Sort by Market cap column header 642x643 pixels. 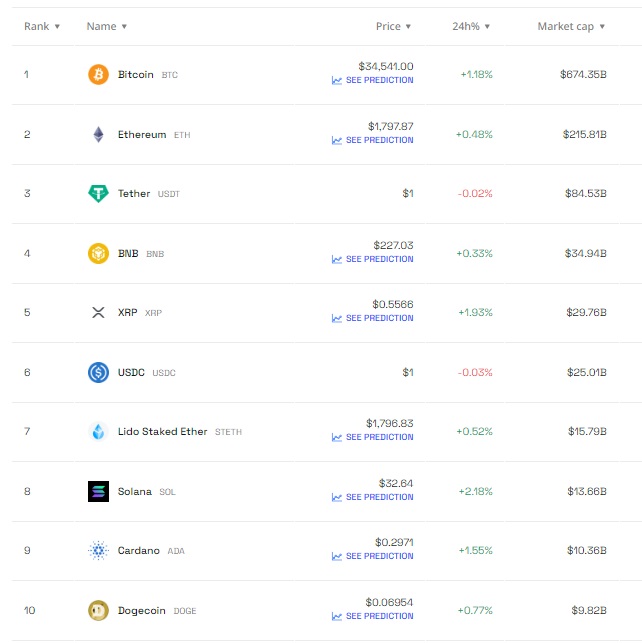(x=571, y=26)
